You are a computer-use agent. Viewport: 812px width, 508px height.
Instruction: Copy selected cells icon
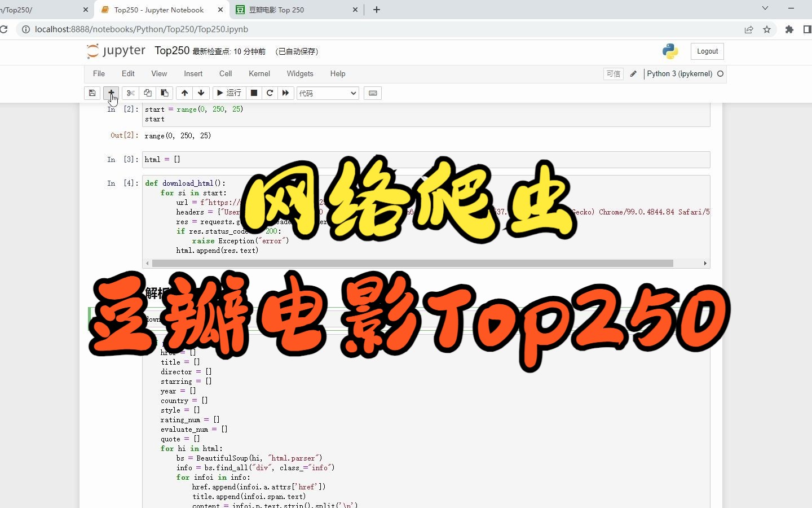coord(148,93)
